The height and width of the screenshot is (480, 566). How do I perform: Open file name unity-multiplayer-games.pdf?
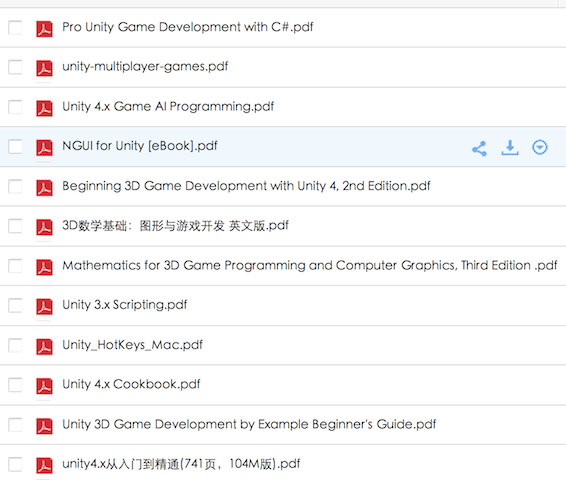click(x=145, y=67)
